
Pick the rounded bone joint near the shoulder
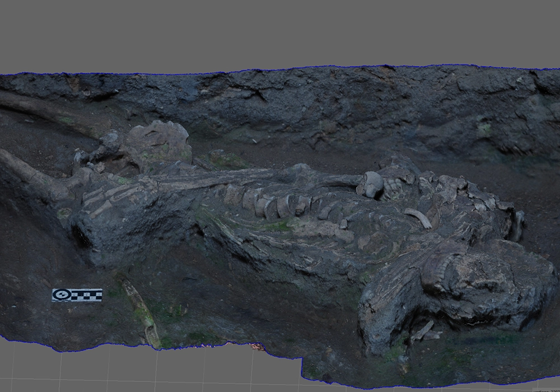coord(371,184)
